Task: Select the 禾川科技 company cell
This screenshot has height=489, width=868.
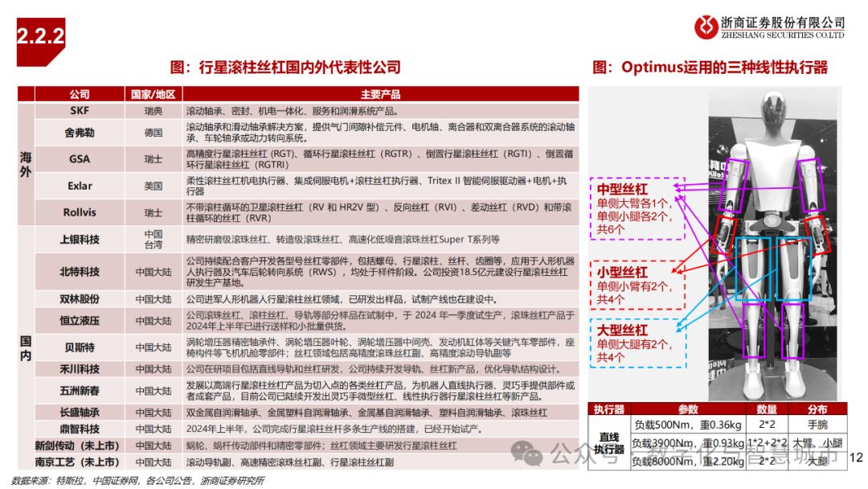Action: pyautogui.click(x=80, y=369)
